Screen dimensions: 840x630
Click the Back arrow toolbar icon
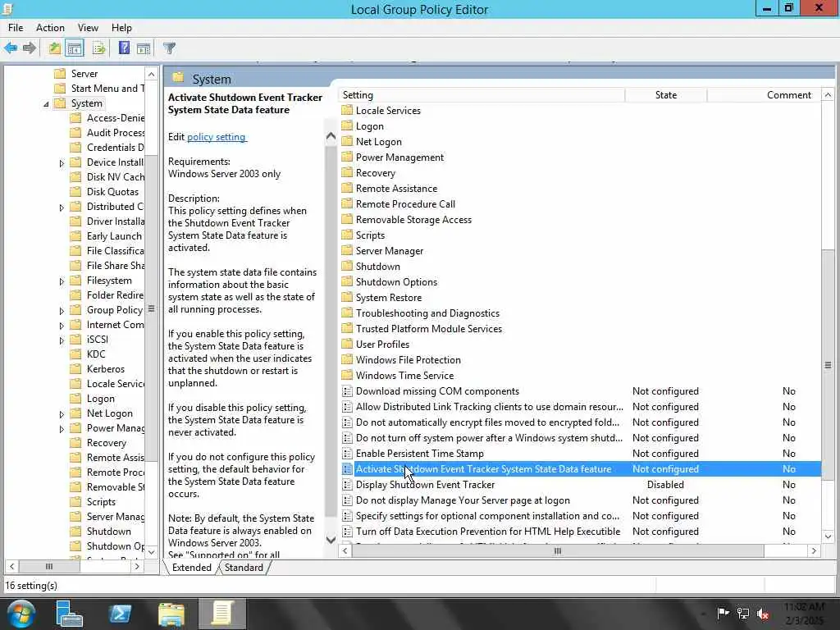[11, 48]
